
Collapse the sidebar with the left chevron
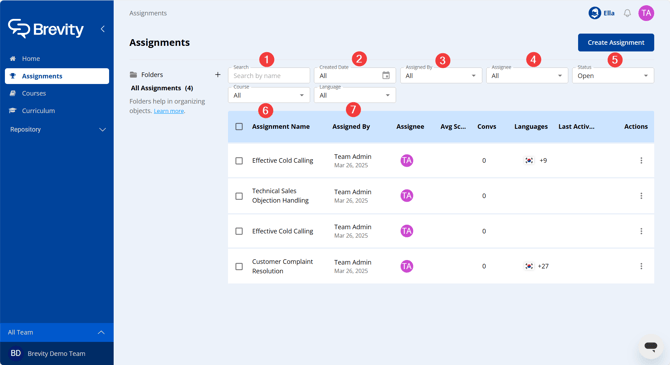click(103, 29)
